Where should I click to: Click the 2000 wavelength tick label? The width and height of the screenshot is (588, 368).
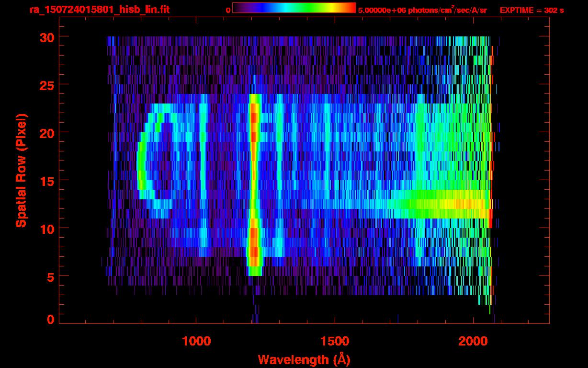(473, 341)
